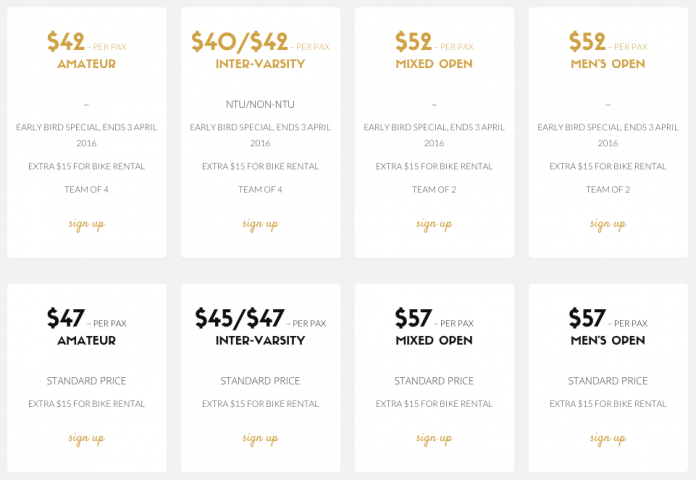Sign up for early bird Mixed Open

(x=434, y=224)
